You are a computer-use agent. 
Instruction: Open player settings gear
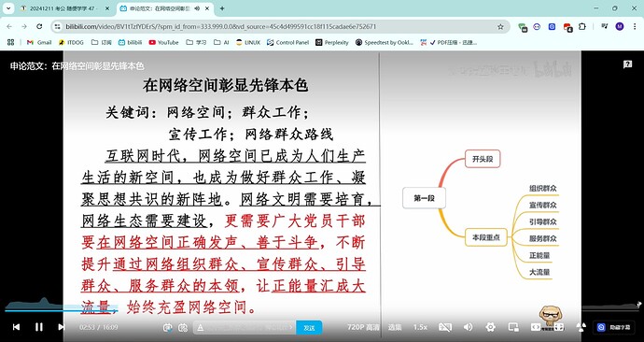(x=490, y=327)
